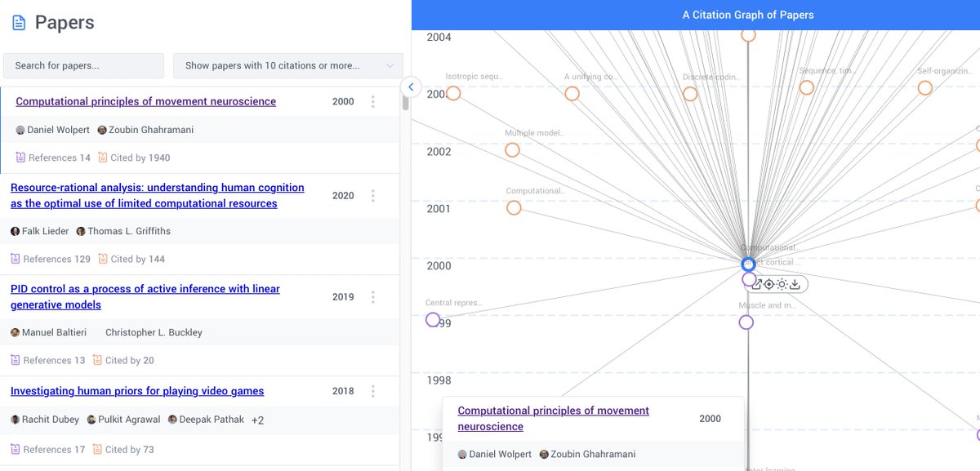Screen dimensions: 980x471
Task: Select the 'Central repres...' purple node
Action: (x=433, y=320)
